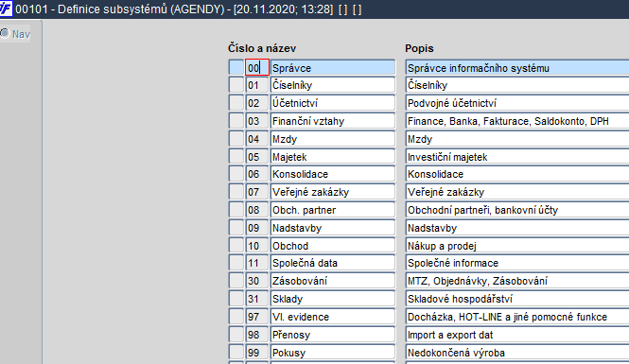629x364 pixels.
Task: Select row marker for 01 Číselníky
Action: 236,84
